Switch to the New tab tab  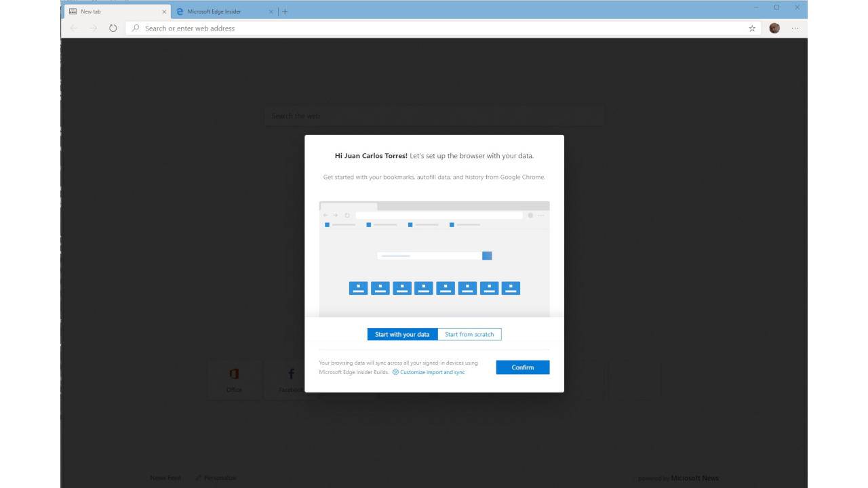click(x=116, y=12)
